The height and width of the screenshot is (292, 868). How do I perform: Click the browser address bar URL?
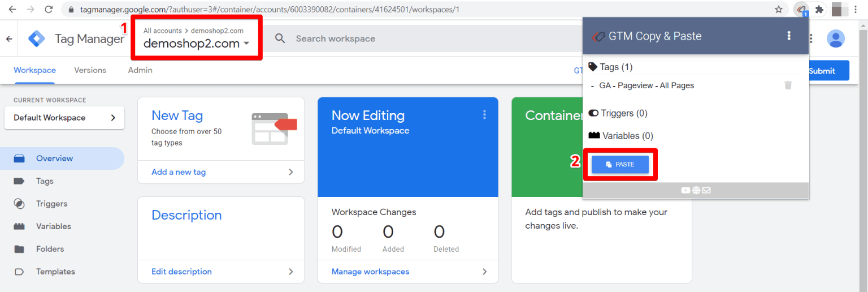(270, 10)
